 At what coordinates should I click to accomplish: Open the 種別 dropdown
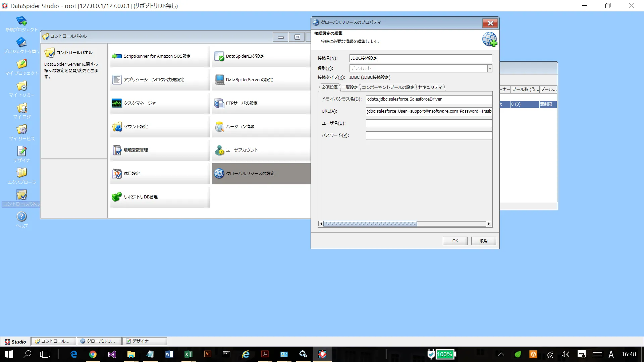pyautogui.click(x=490, y=68)
